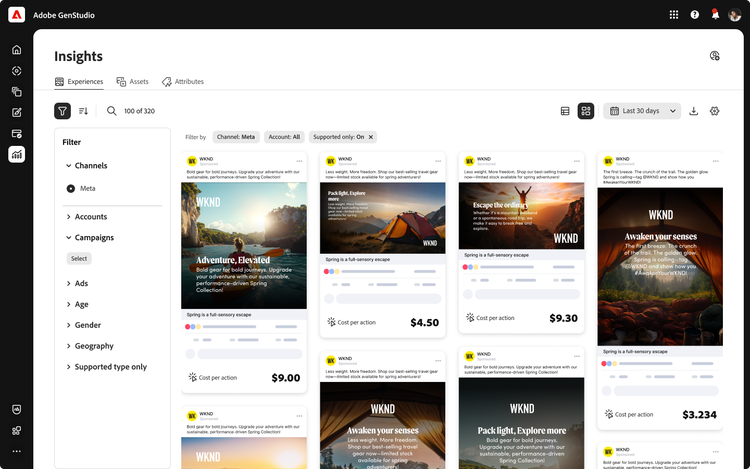Switch to the Attributes tab

pos(182,82)
